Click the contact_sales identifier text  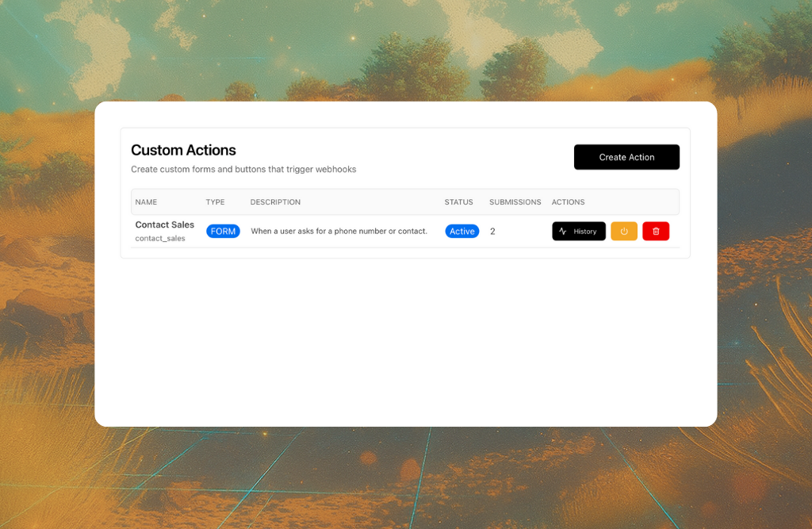[x=160, y=239]
